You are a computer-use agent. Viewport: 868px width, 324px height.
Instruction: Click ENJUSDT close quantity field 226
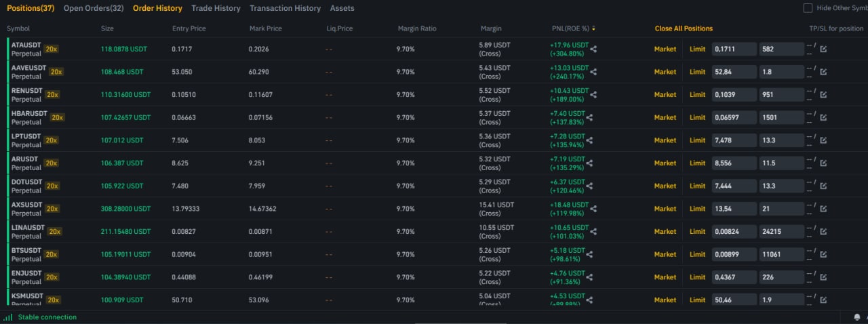(782, 277)
